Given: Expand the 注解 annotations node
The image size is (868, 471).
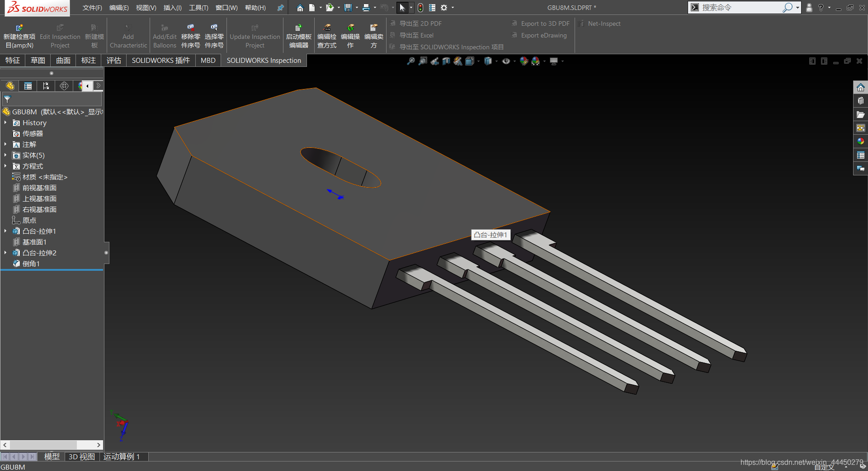Looking at the screenshot, I should [5, 144].
